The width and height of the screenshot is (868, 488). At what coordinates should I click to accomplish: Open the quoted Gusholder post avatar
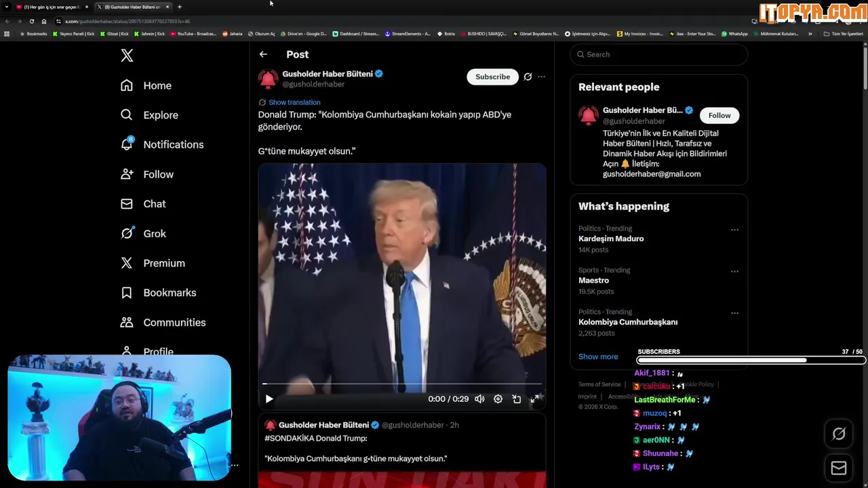[x=270, y=425]
